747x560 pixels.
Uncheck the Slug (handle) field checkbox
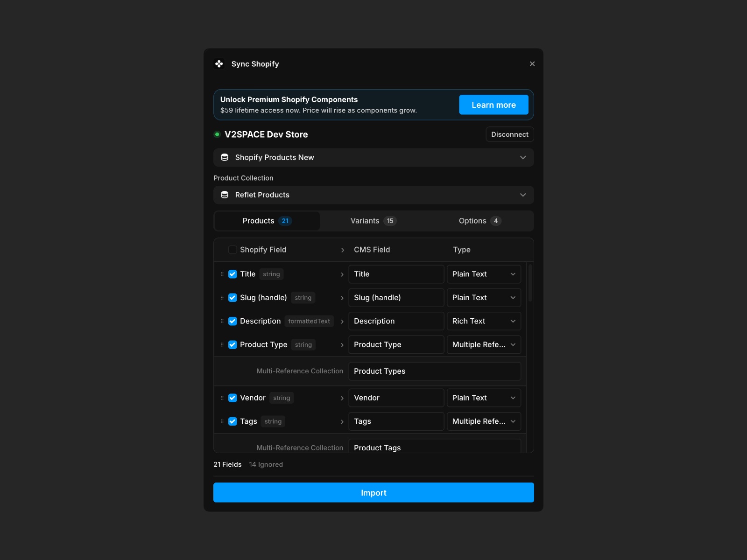(x=233, y=298)
